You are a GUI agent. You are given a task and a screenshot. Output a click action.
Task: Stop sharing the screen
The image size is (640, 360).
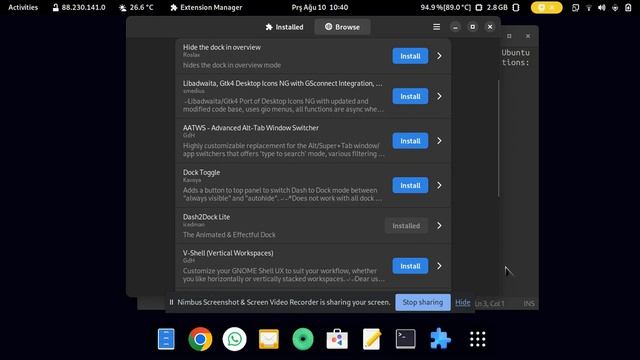tap(423, 302)
